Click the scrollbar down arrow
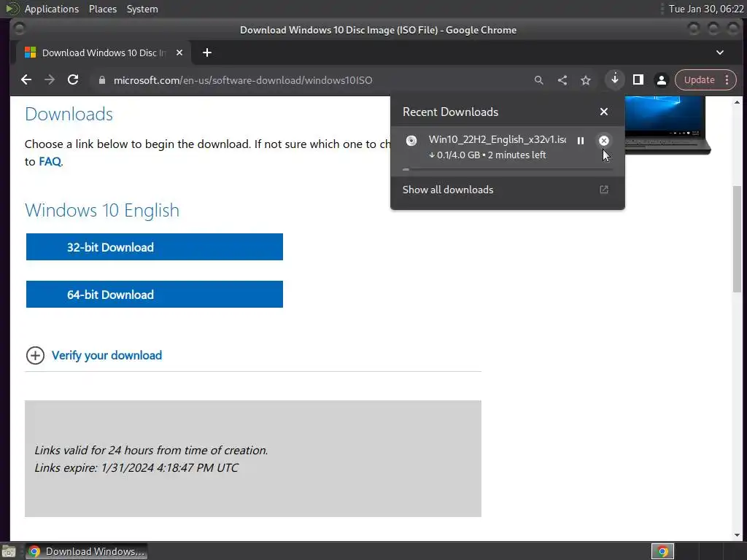747x560 pixels. (737, 535)
